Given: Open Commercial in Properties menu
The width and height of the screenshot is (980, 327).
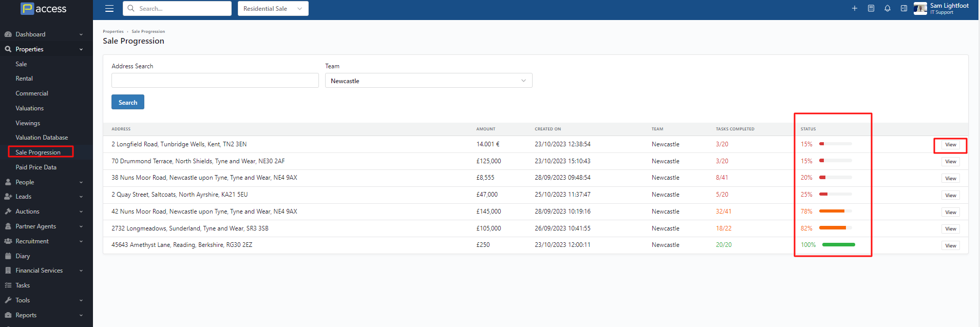Looking at the screenshot, I should (x=32, y=93).
